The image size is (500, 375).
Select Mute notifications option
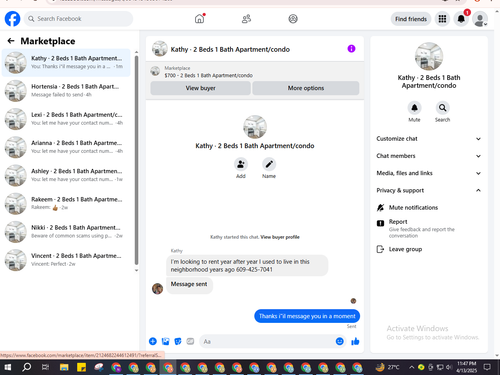pos(429,207)
